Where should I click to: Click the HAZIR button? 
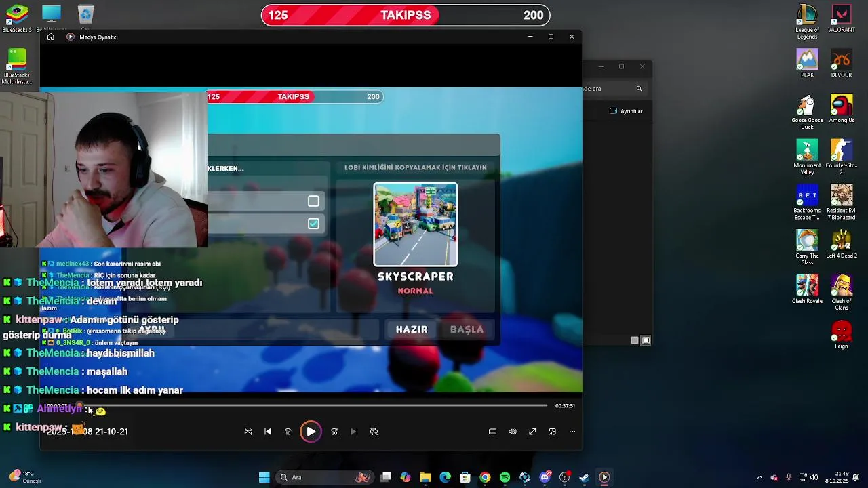412,329
